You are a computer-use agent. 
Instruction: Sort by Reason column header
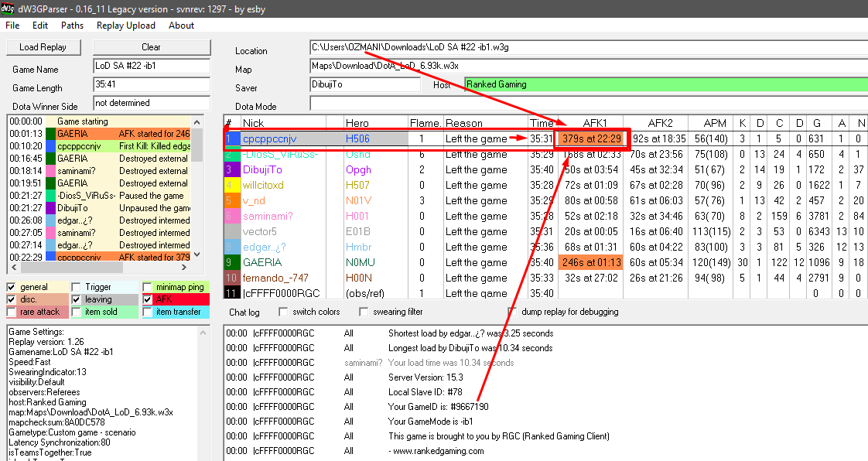tap(485, 123)
